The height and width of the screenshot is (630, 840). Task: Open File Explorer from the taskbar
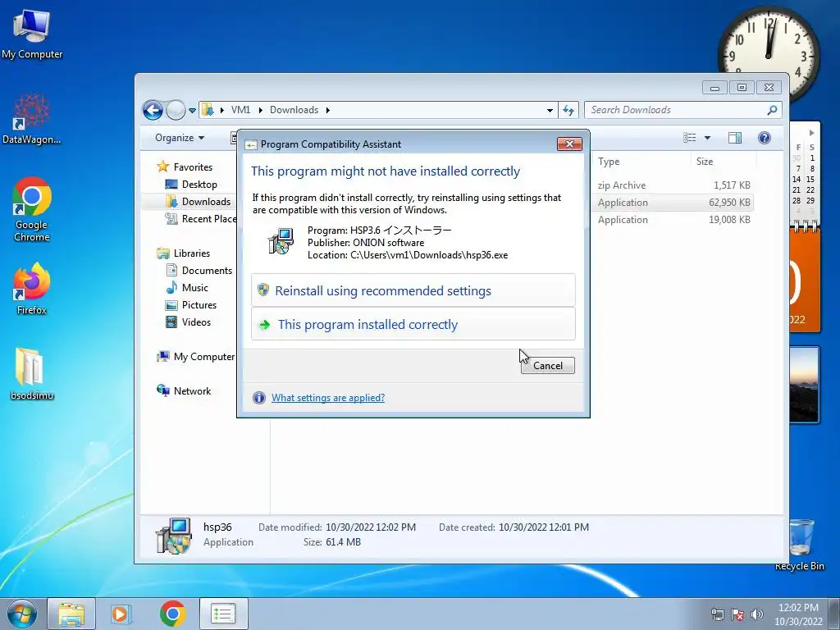(71, 614)
